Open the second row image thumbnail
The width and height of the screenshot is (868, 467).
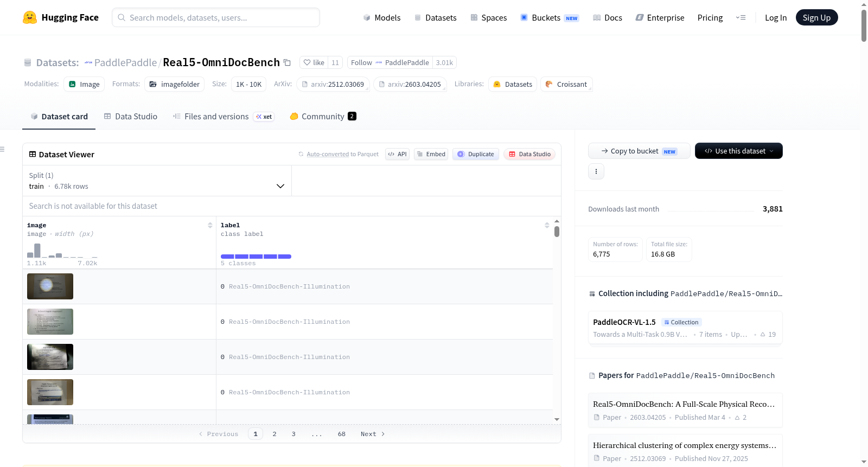50,322
